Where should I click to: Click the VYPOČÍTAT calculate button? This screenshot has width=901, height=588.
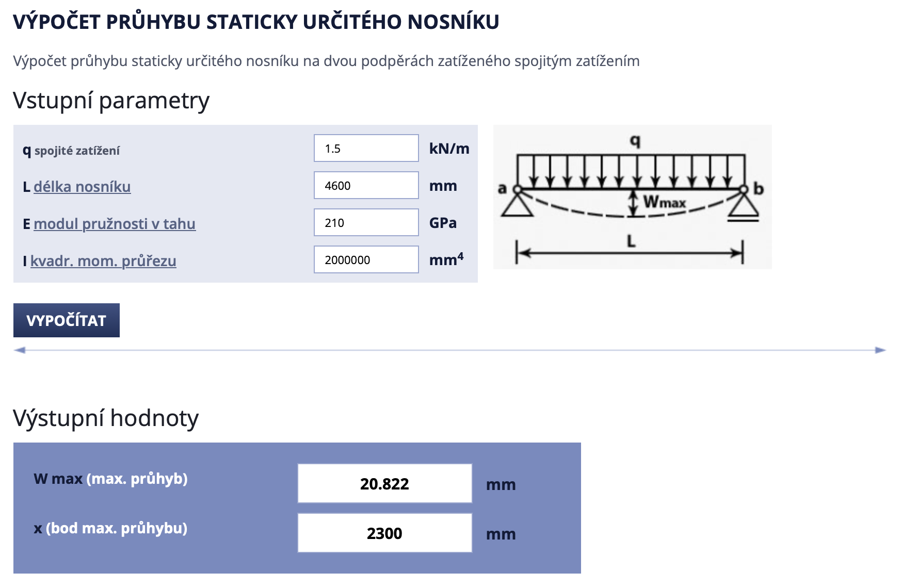coord(67,320)
